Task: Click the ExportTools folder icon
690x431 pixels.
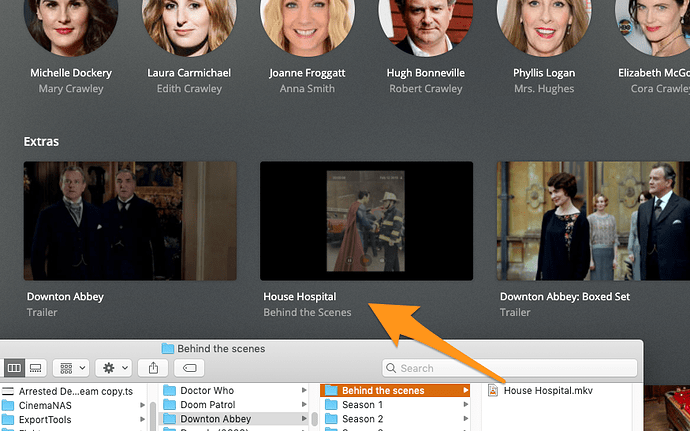Action: tap(8, 419)
